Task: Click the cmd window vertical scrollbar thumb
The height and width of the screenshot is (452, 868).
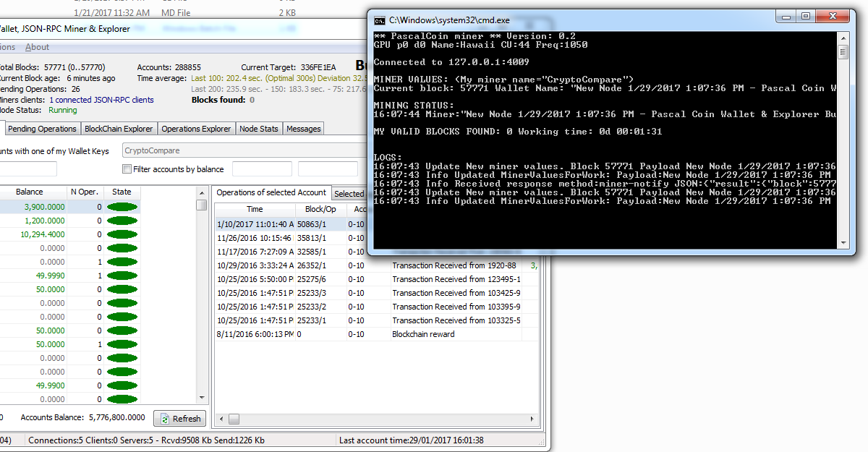Action: click(843, 52)
